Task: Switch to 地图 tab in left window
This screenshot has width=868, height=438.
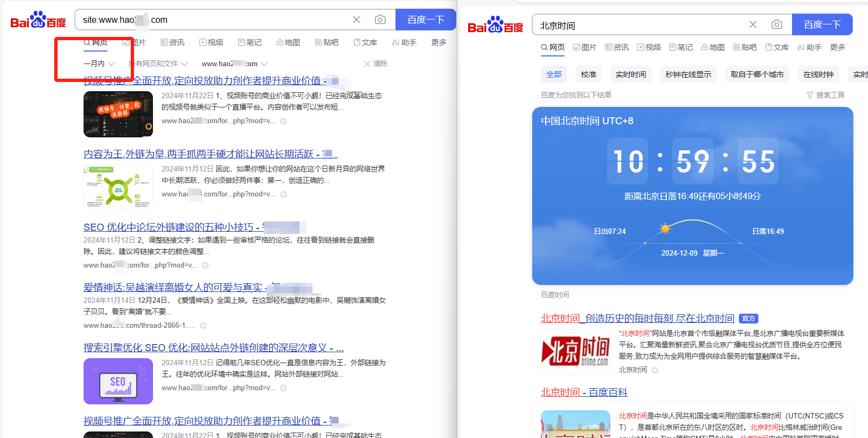Action: 288,42
